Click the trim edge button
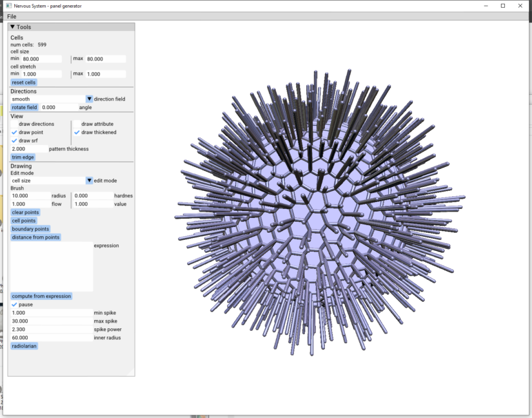 pos(23,157)
